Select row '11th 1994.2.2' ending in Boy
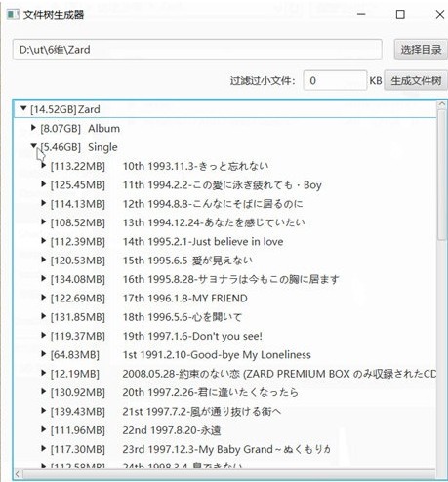The height and width of the screenshot is (482, 448). tap(223, 184)
